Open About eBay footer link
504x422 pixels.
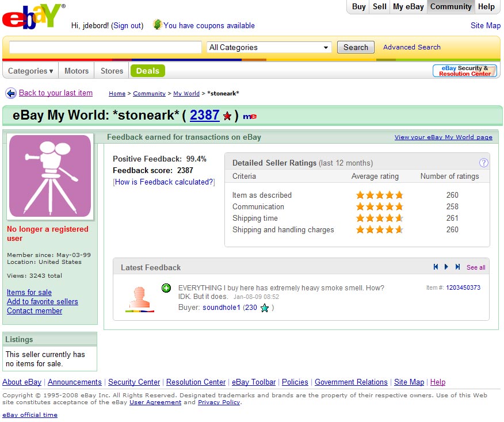[22, 382]
